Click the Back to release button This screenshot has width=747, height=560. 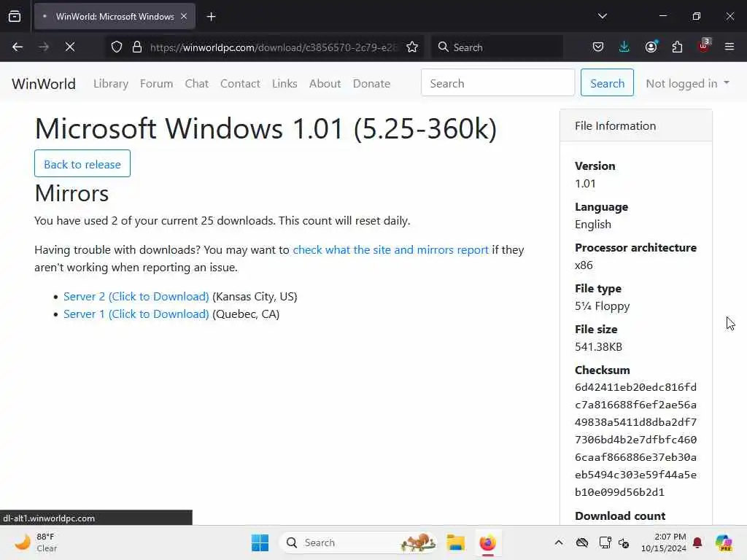[82, 164]
